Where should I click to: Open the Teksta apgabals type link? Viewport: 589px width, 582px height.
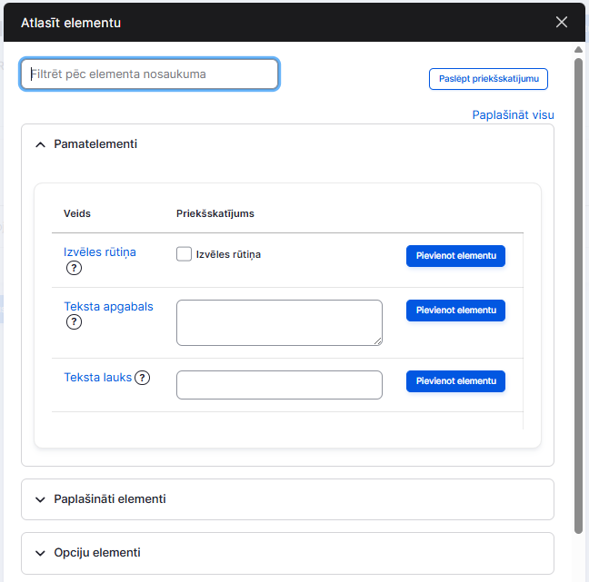click(109, 307)
